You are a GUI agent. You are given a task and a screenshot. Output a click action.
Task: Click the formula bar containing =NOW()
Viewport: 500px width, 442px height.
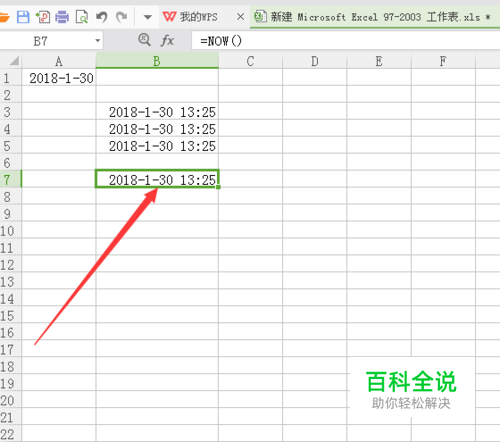tap(346, 41)
